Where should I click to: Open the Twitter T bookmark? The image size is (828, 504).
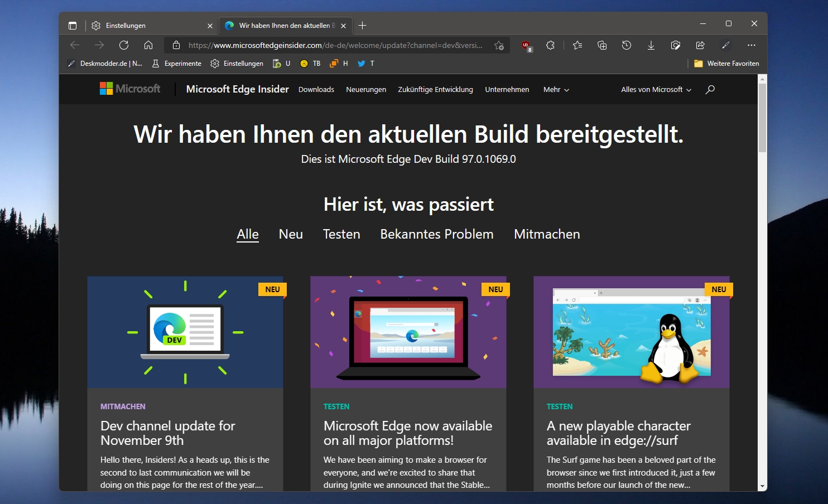pos(366,64)
